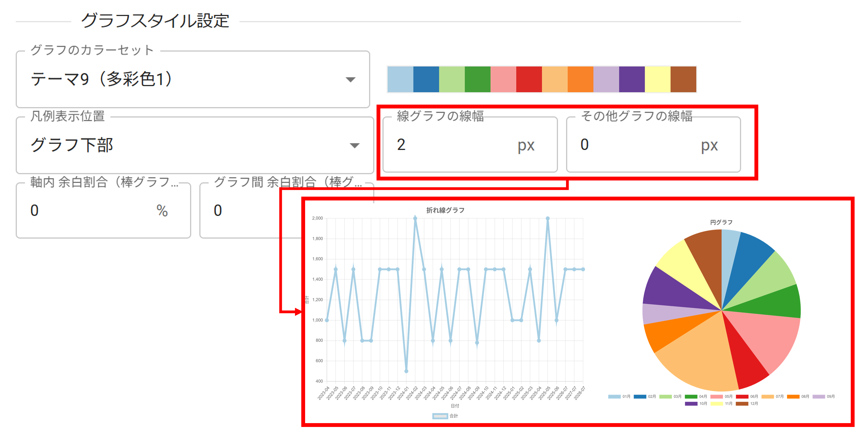Click the brown palette swatch
The width and height of the screenshot is (868, 439).
click(x=683, y=79)
